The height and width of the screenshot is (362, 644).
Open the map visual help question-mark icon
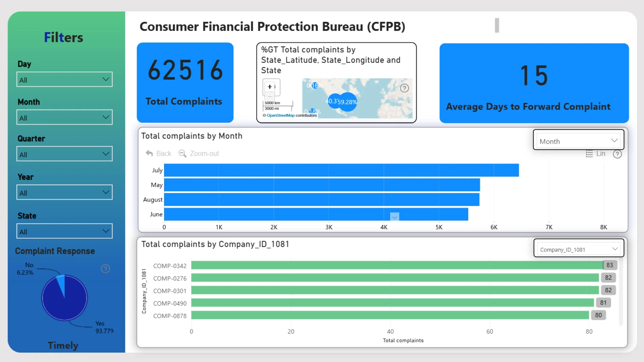405,88
